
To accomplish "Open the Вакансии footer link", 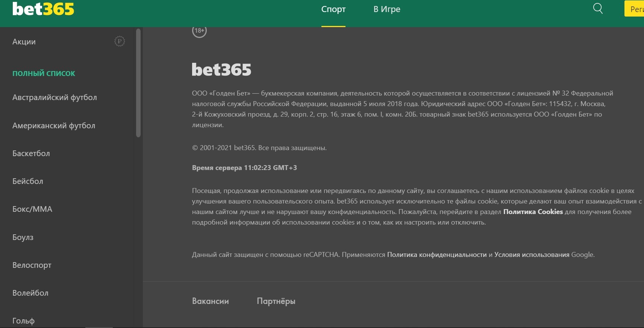I will pos(211,301).
